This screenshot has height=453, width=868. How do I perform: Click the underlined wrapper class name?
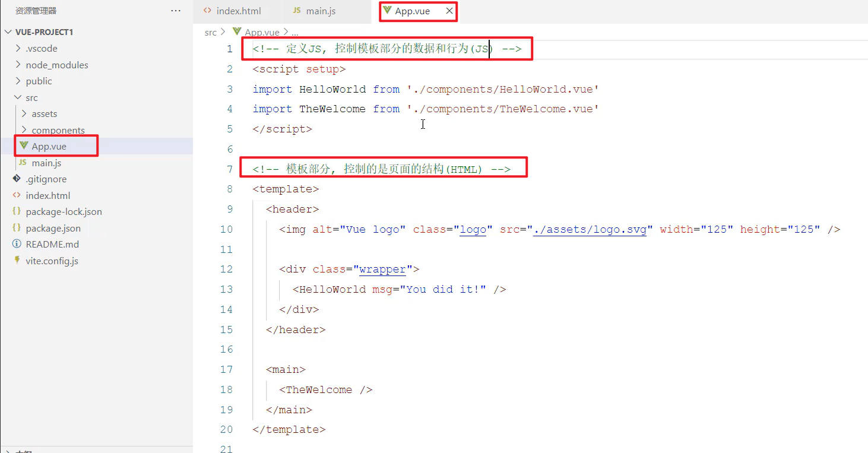[x=383, y=269]
